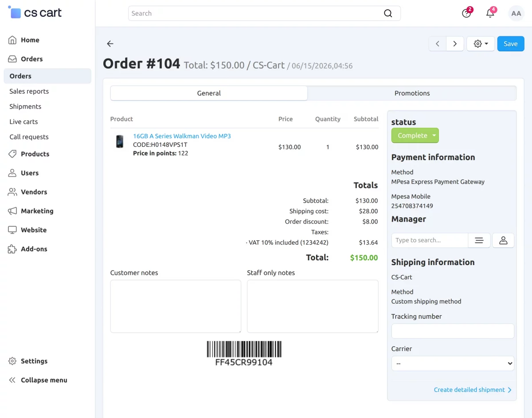Click the CODE:H0148VPS1T text
Viewport: 532px width, 418px height.
(x=160, y=145)
